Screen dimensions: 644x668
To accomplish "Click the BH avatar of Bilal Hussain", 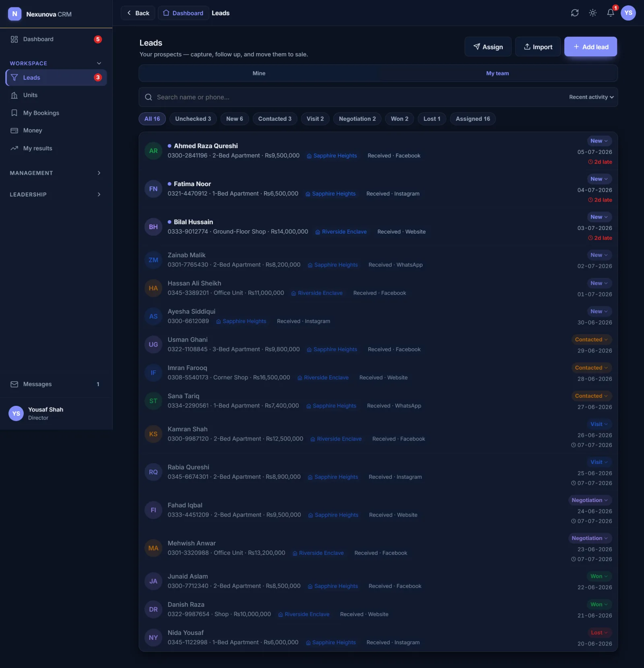I will pyautogui.click(x=153, y=227).
